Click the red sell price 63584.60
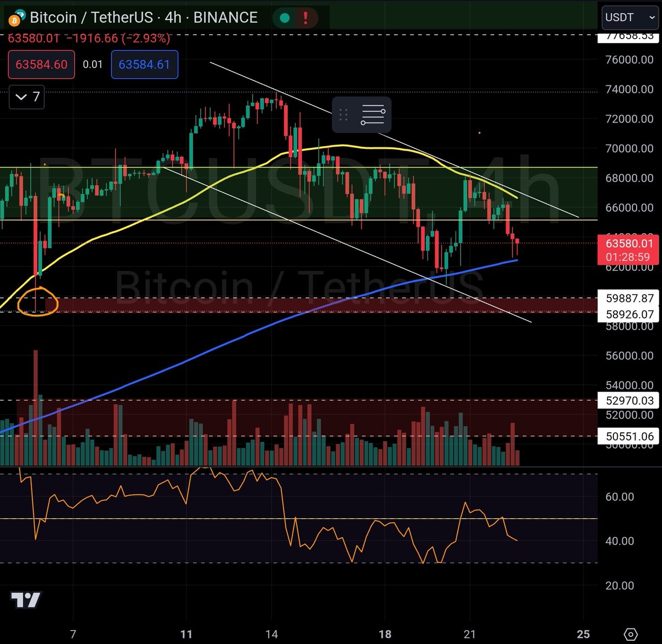This screenshot has height=644, width=662. pyautogui.click(x=41, y=65)
